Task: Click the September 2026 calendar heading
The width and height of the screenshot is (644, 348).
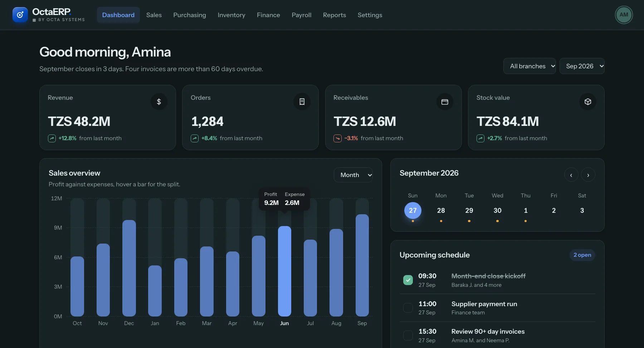Action: point(429,173)
